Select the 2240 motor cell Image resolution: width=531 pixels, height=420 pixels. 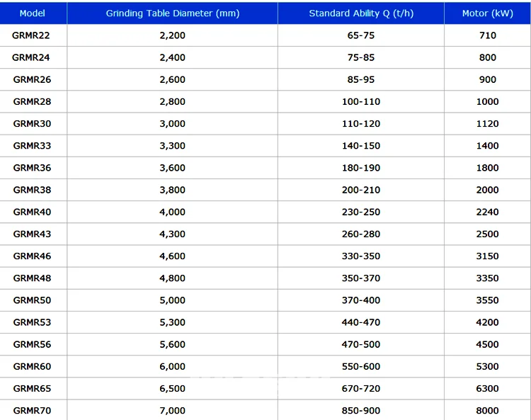click(488, 212)
